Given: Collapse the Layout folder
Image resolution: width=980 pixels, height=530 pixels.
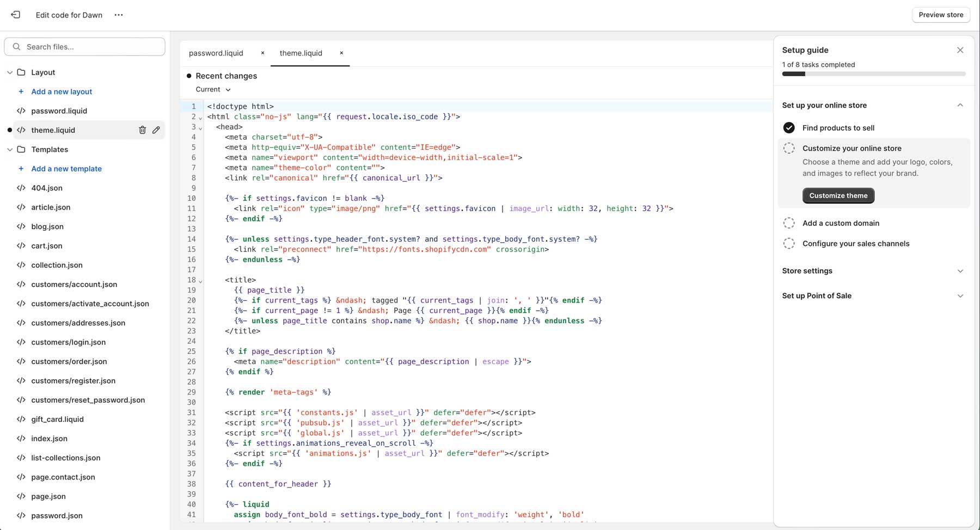Looking at the screenshot, I should click(x=10, y=72).
